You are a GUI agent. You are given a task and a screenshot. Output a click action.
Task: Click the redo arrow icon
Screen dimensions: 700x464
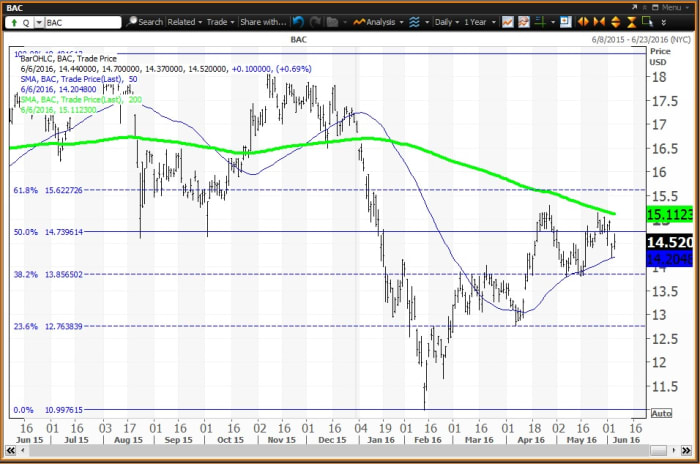(x=316, y=21)
